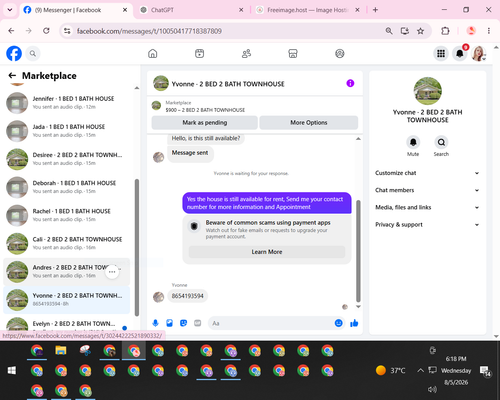Open the Friends icon in top navigation
The width and height of the screenshot is (500, 400).
pyautogui.click(x=246, y=53)
